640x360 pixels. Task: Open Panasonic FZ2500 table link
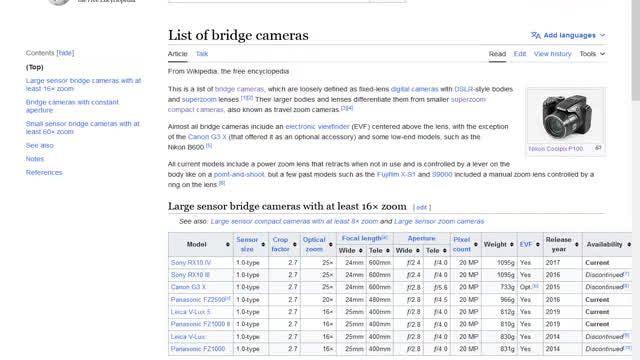coord(198,300)
